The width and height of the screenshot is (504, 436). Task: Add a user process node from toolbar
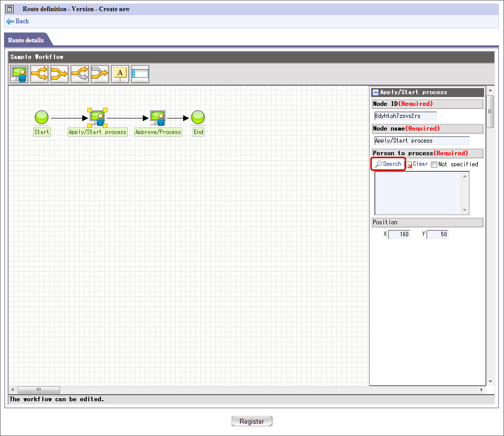[19, 74]
